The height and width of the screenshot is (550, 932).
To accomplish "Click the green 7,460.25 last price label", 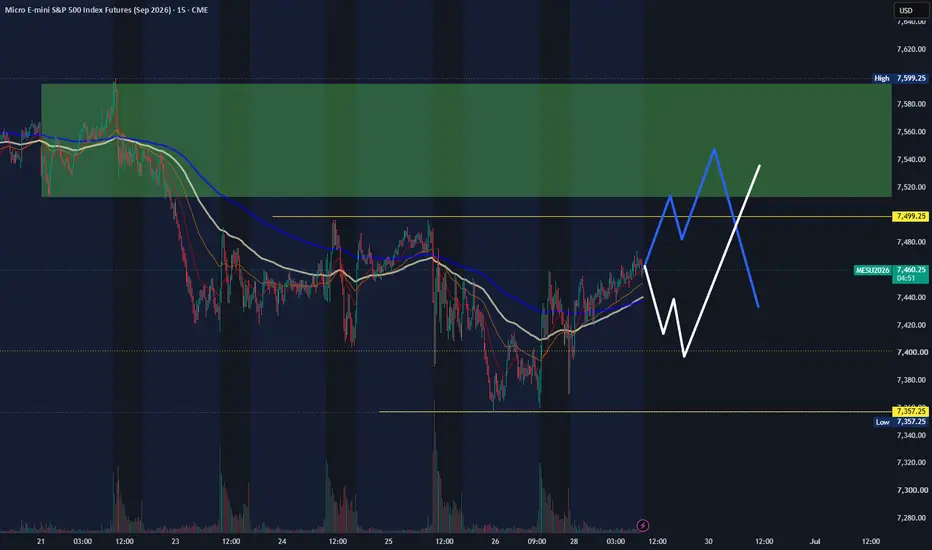I will 910,274.
